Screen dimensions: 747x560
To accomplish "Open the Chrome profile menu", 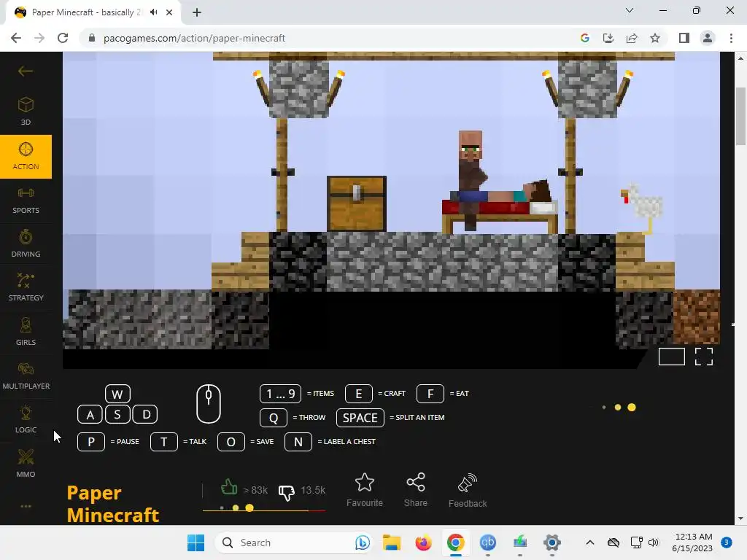I will 708,38.
